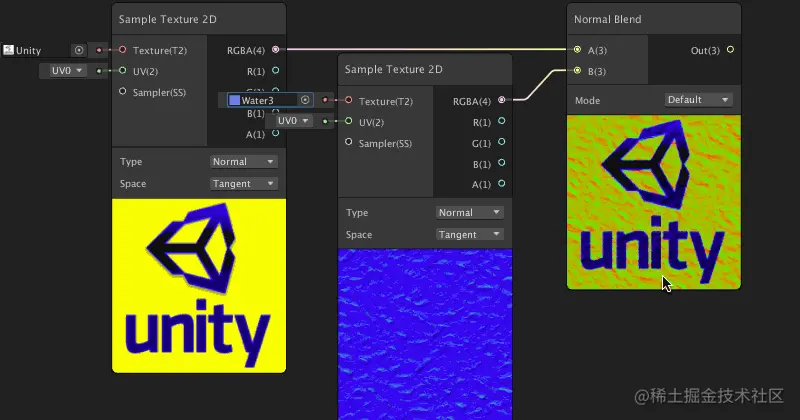The height and width of the screenshot is (420, 800).
Task: Click the Out(3) output port on Normal Blend
Action: pos(730,50)
